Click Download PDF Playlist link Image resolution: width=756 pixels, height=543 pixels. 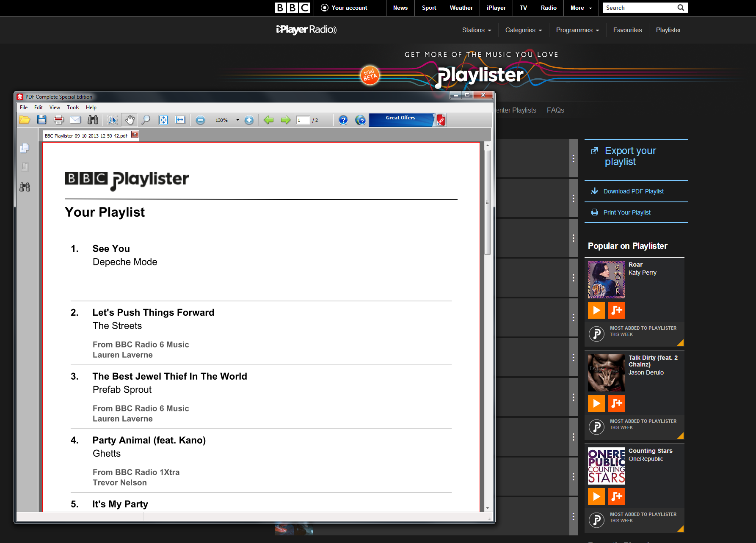point(633,191)
